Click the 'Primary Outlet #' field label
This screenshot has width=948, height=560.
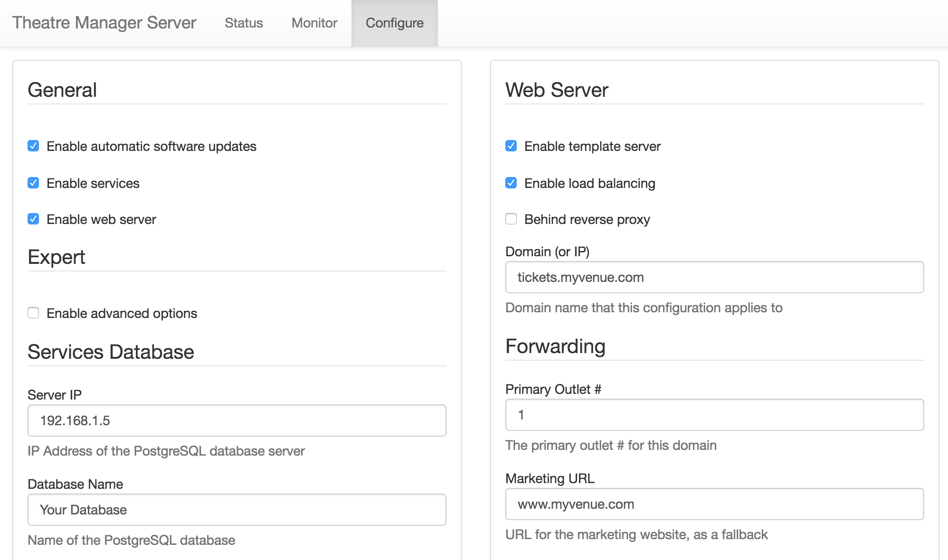553,389
